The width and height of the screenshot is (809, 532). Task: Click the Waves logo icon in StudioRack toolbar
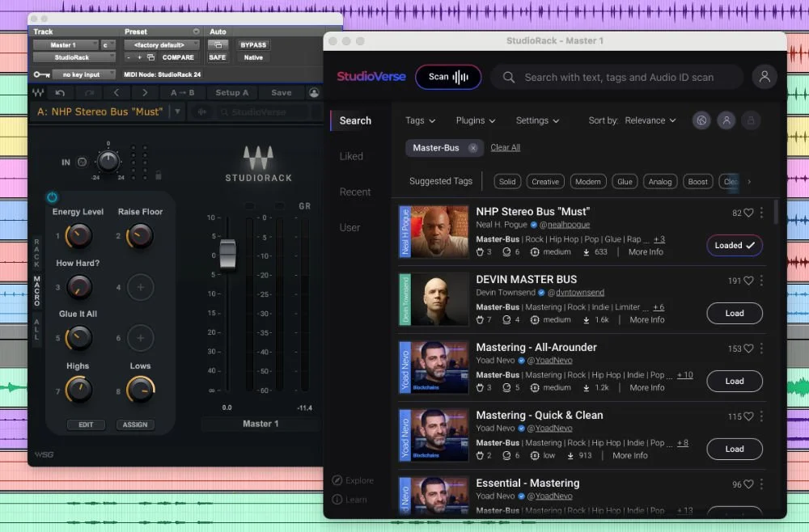[x=37, y=92]
